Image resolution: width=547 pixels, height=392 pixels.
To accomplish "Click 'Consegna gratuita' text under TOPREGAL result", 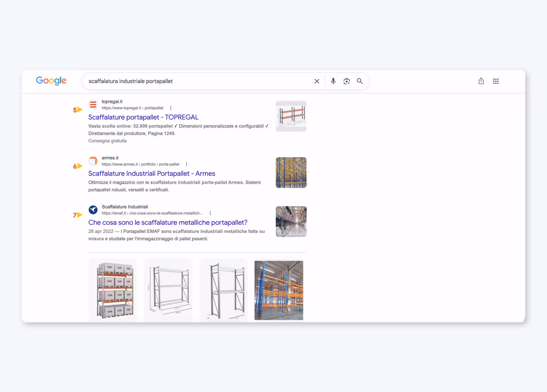I will 107,141.
